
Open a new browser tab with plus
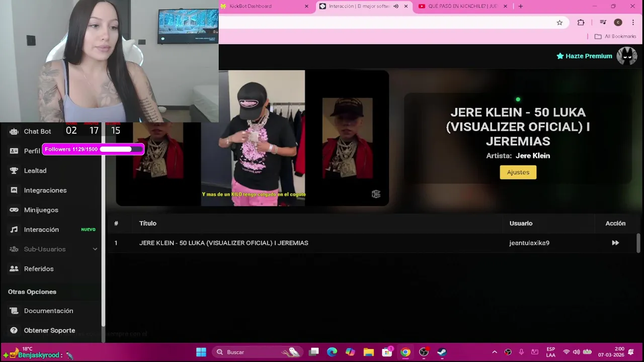pos(521,6)
